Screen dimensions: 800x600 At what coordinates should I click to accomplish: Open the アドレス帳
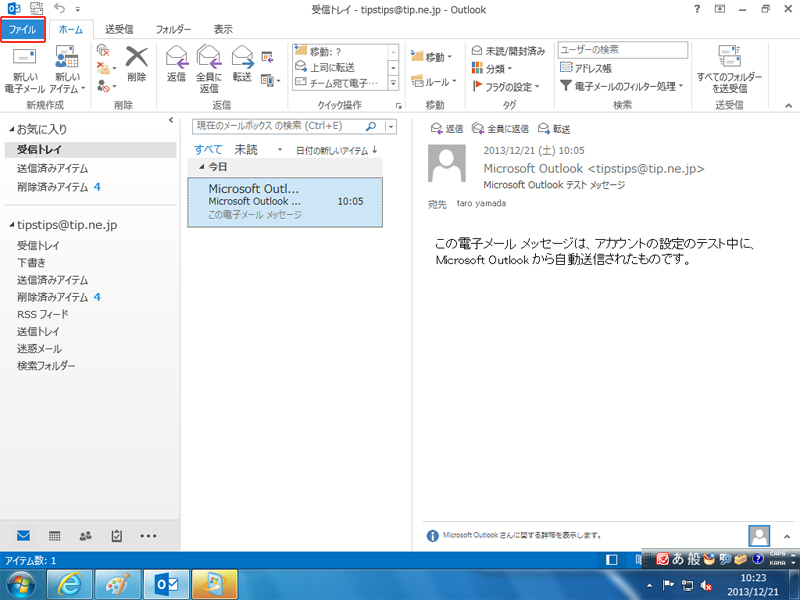[x=586, y=68]
